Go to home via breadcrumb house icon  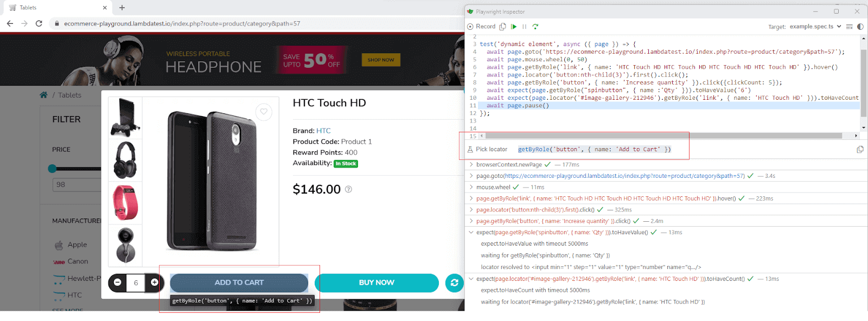(43, 95)
